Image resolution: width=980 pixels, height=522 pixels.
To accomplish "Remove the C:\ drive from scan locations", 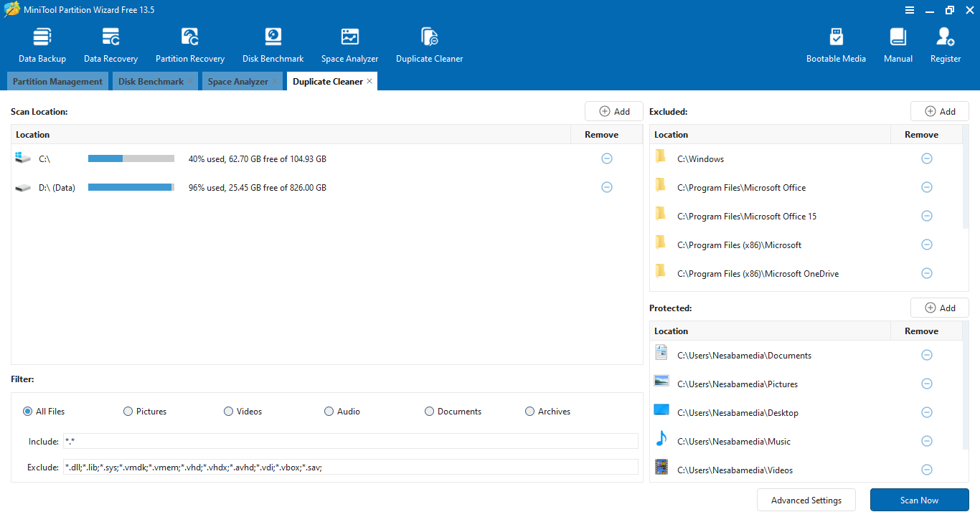I will [607, 158].
